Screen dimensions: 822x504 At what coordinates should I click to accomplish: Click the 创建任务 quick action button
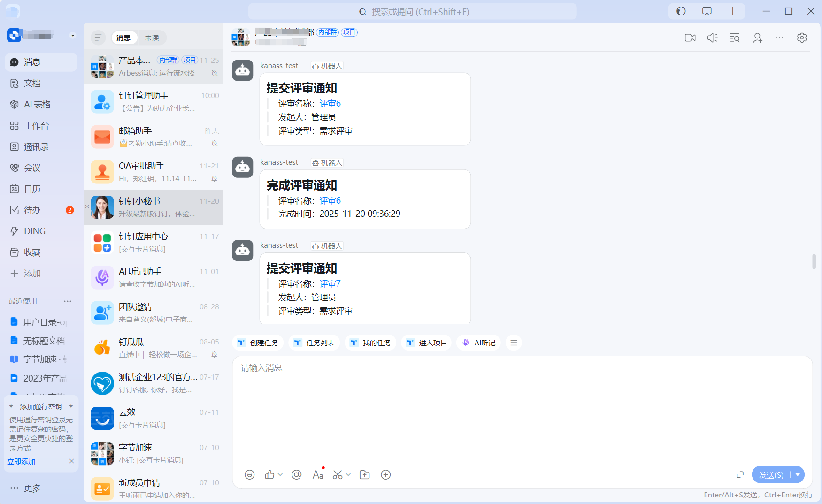point(258,343)
